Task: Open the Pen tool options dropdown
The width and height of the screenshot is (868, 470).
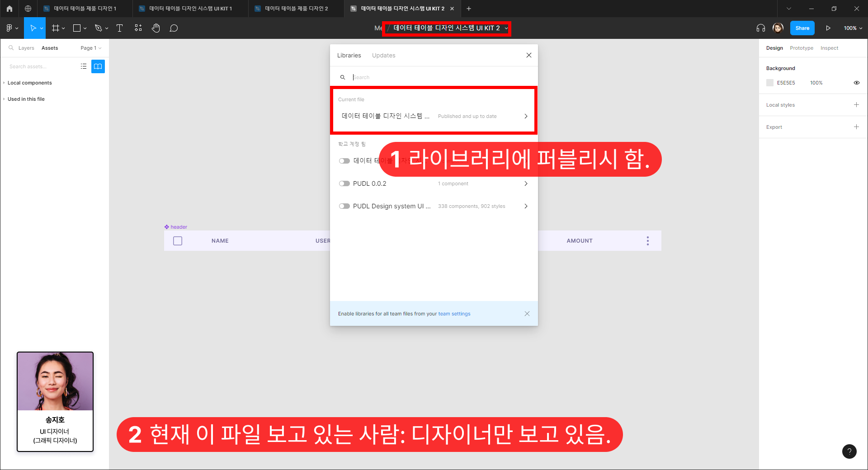Action: pos(107,28)
